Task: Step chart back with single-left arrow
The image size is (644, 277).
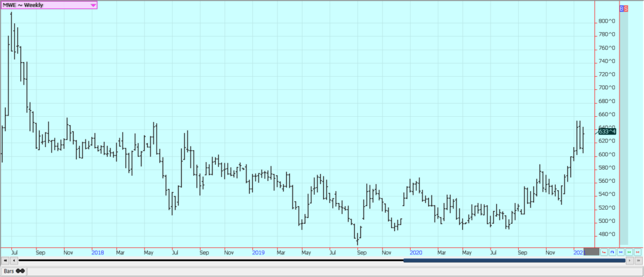Action: [14, 261]
